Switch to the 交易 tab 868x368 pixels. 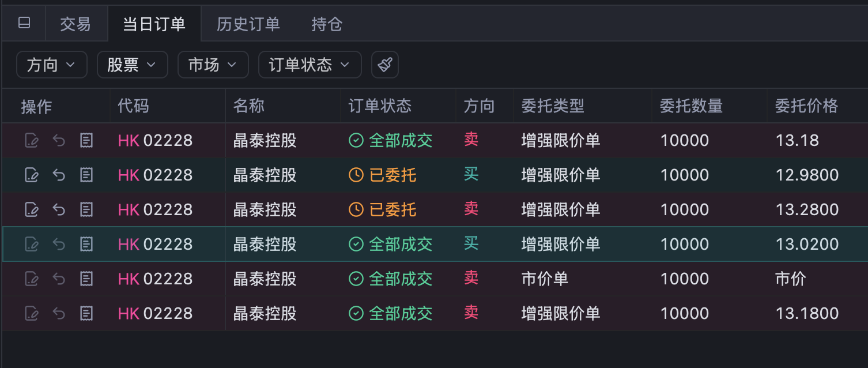pos(76,24)
